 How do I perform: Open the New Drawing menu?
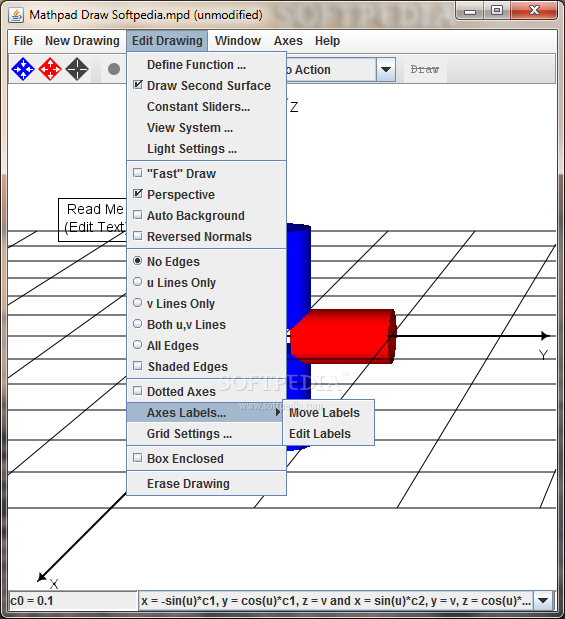click(x=82, y=41)
